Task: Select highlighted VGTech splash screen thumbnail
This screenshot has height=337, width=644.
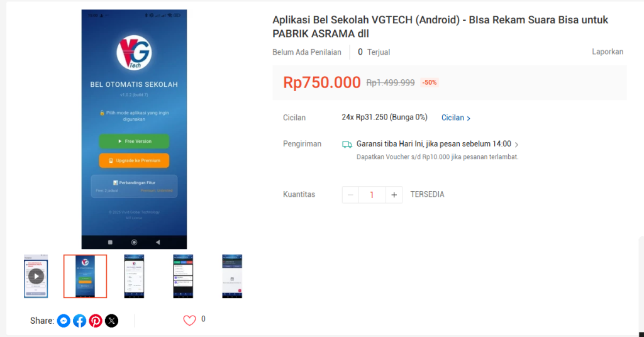Action: (x=85, y=276)
